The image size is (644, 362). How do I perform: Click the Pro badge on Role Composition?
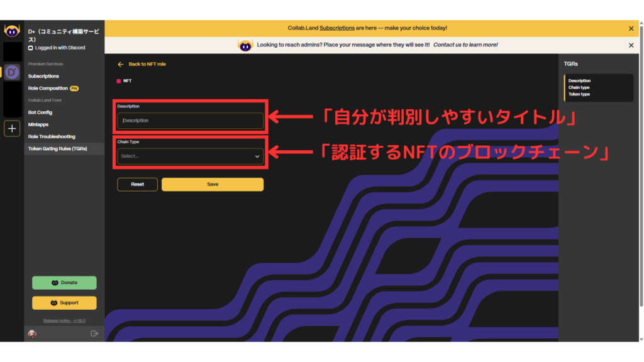click(74, 88)
